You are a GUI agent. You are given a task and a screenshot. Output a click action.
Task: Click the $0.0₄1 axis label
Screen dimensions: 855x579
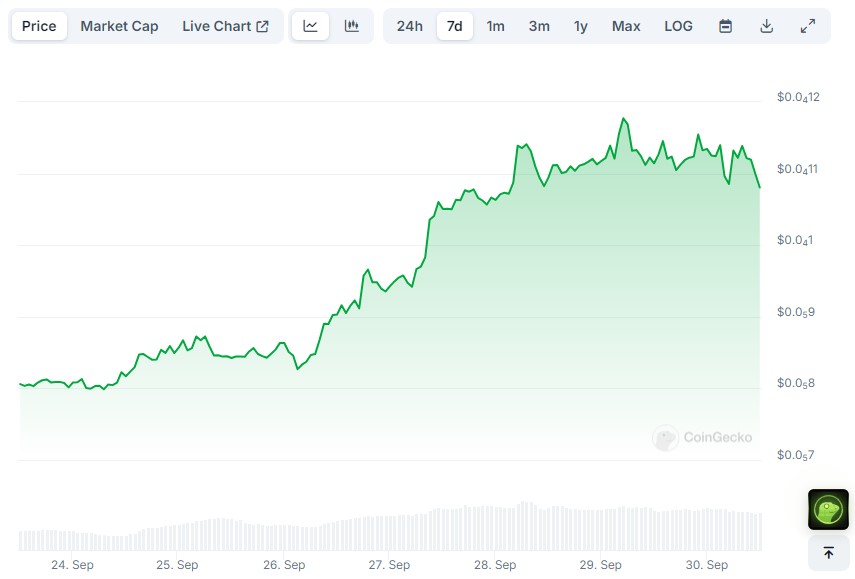[x=795, y=240]
